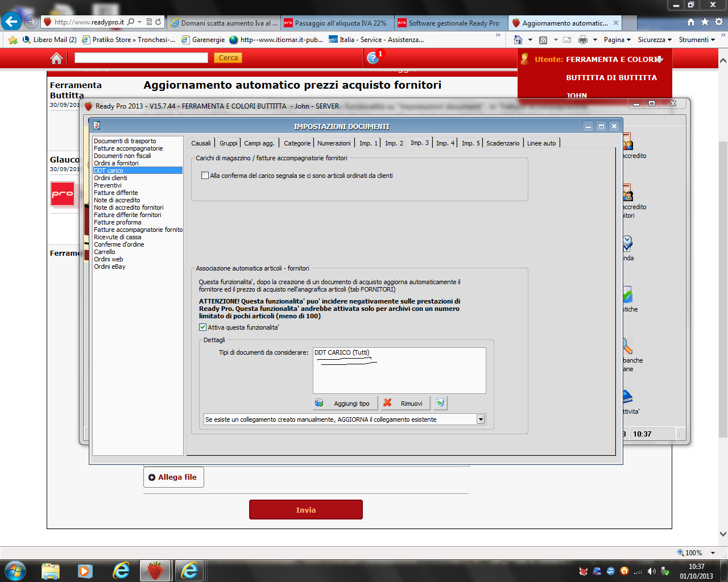
Task: Click the printer icon in the command bar
Action: (583, 40)
